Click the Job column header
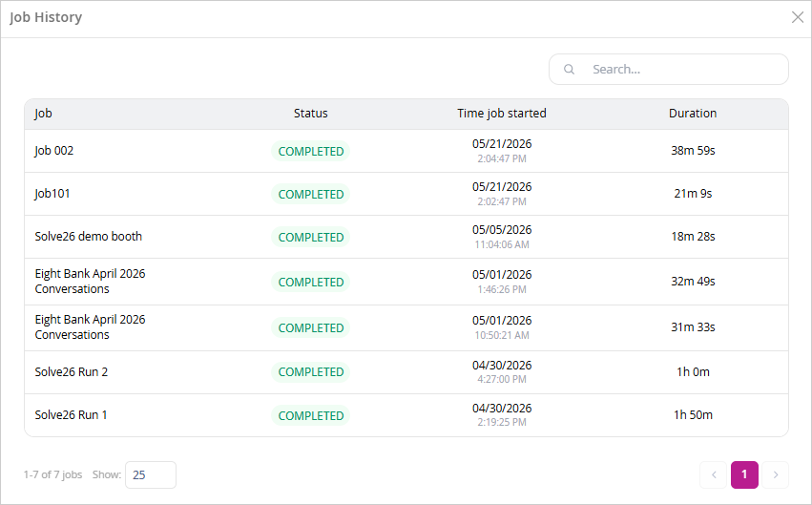812x505 pixels. point(44,114)
